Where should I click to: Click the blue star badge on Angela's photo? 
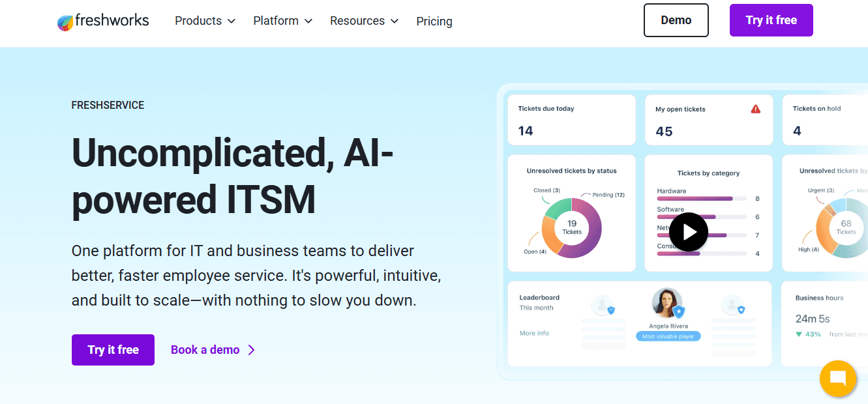(679, 311)
